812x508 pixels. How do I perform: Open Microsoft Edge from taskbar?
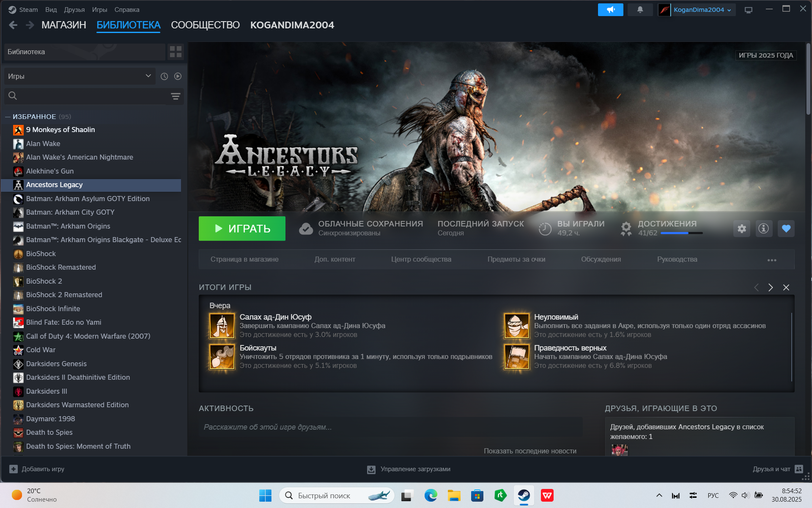point(431,495)
